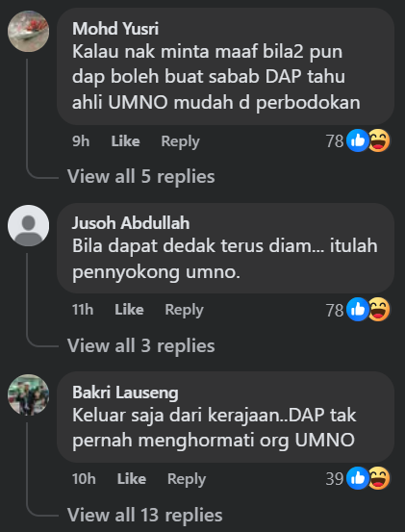Reply to Bakri Lauseng's comment
The width and height of the screenshot is (405, 532).
click(187, 479)
